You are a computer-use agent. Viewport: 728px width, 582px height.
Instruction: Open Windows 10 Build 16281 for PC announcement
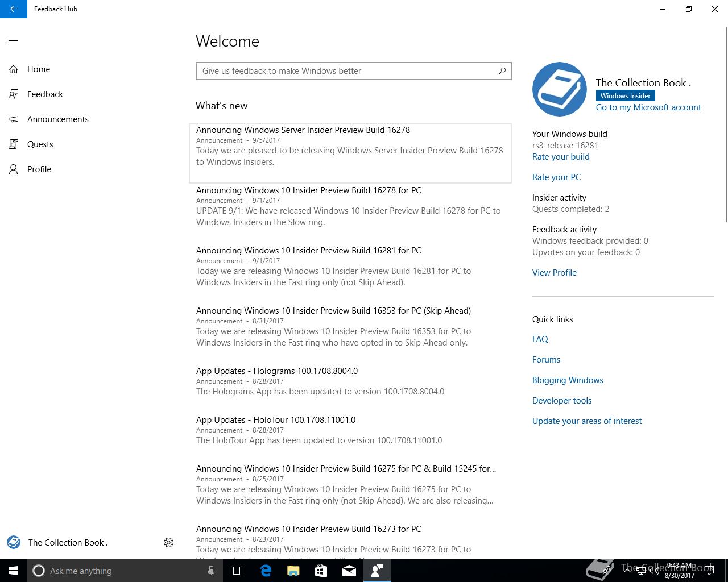(350, 266)
